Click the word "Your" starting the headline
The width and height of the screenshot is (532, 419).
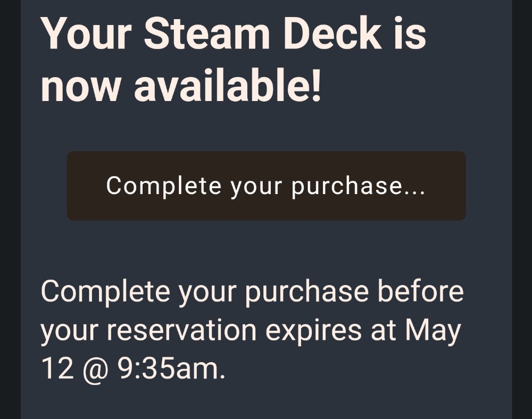pyautogui.click(x=86, y=34)
